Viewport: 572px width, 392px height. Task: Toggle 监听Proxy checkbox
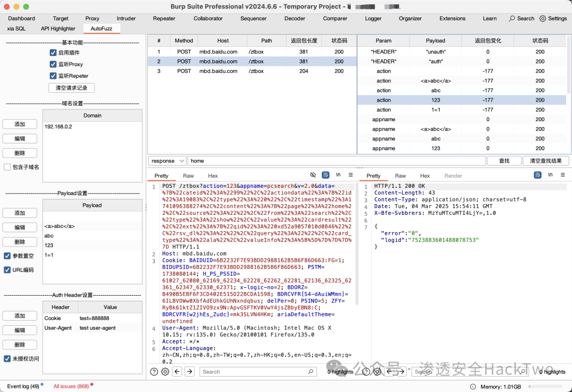[53, 64]
